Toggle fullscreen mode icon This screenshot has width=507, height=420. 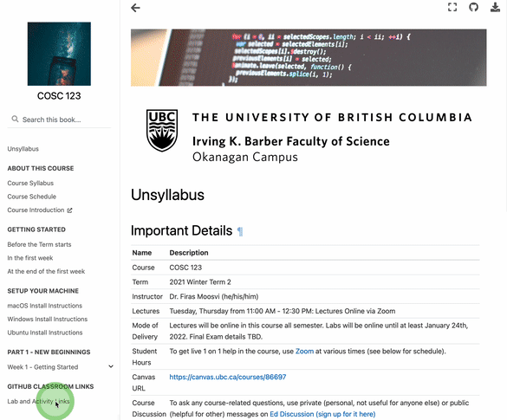click(452, 7)
